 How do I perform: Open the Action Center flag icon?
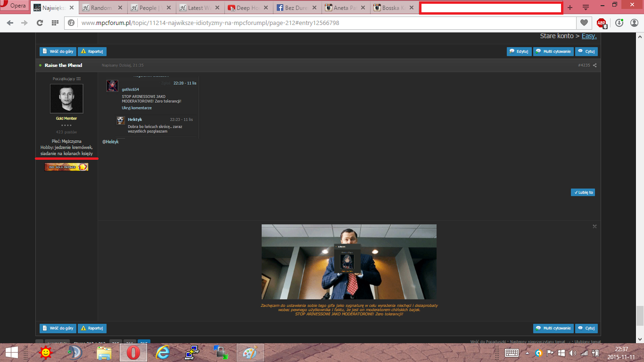pyautogui.click(x=550, y=353)
